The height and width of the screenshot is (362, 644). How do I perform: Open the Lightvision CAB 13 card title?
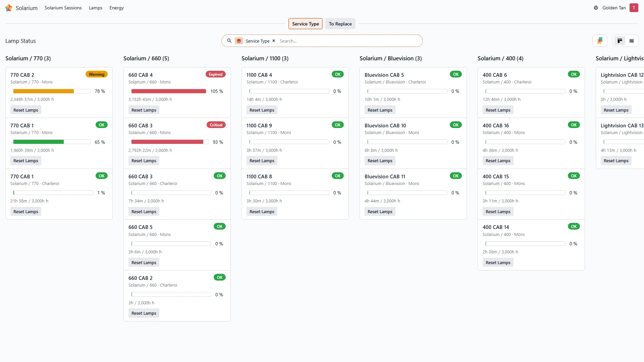(x=622, y=125)
